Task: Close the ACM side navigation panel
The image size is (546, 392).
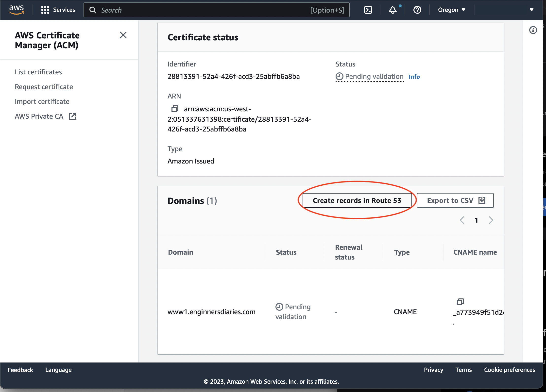Action: pos(123,35)
